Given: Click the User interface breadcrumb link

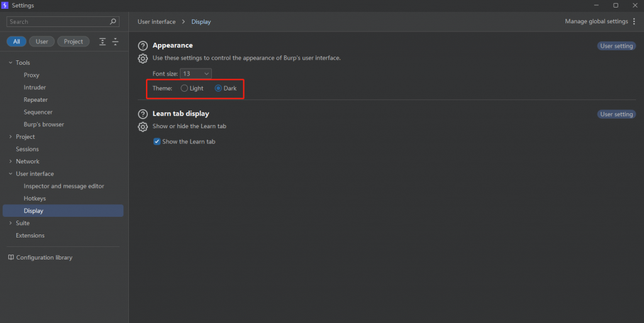Looking at the screenshot, I should pyautogui.click(x=157, y=22).
